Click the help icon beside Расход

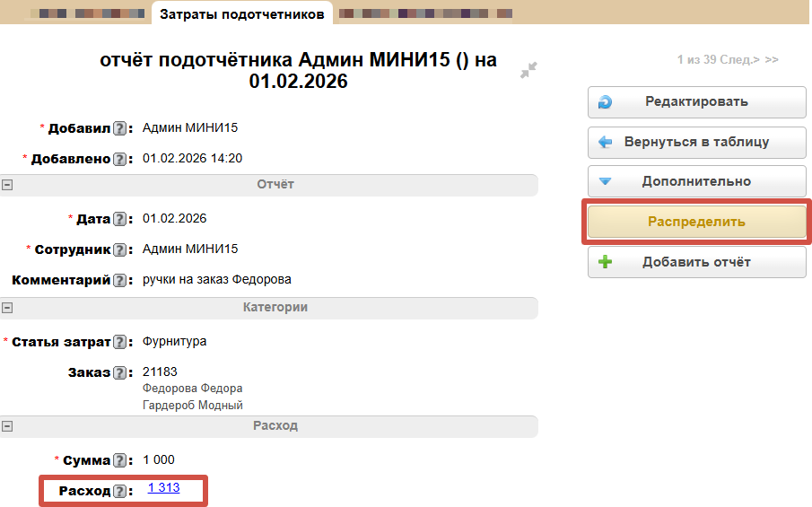(119, 491)
